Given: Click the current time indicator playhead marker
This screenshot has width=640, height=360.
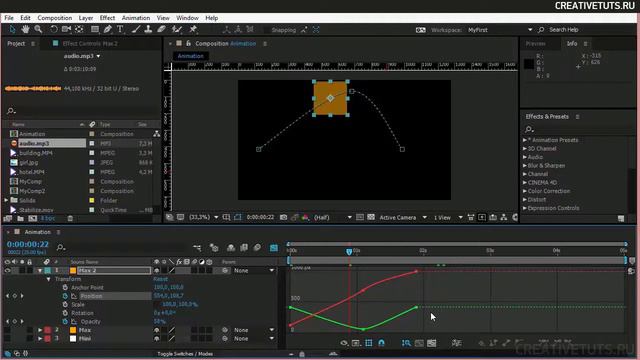Looking at the screenshot, I should (x=349, y=251).
